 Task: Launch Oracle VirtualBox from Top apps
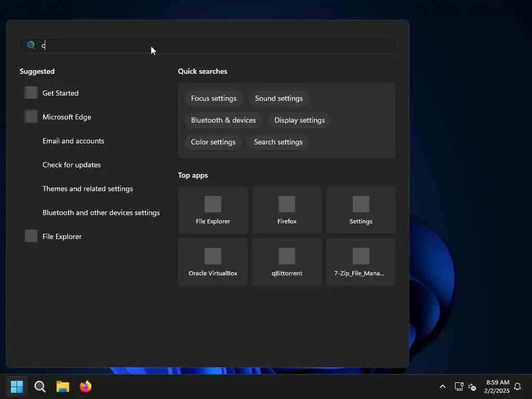coord(212,262)
